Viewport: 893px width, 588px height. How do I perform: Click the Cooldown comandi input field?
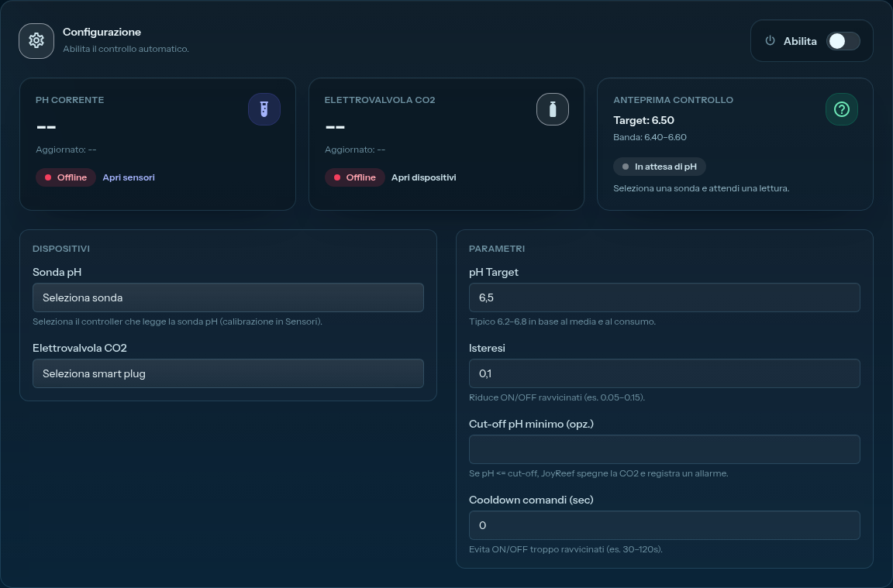point(664,525)
